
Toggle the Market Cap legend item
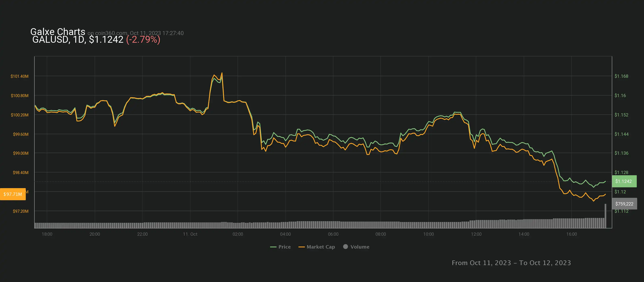point(321,247)
